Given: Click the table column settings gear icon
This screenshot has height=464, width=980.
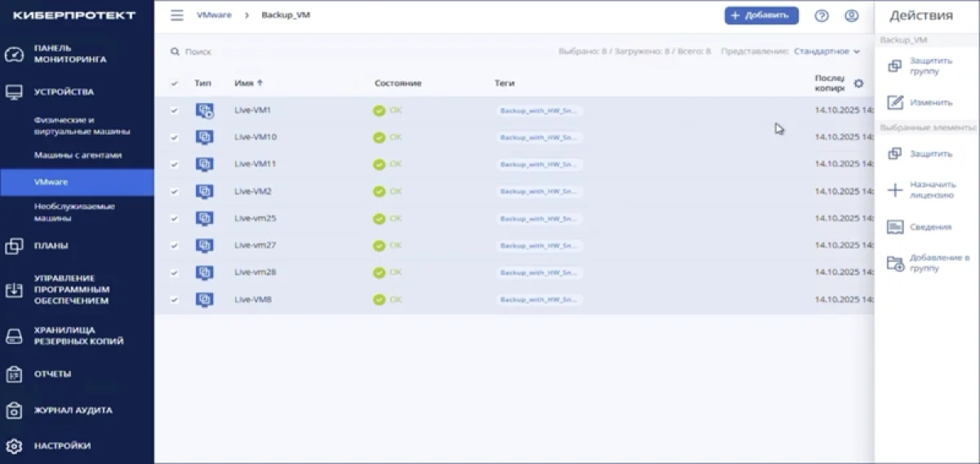Looking at the screenshot, I should pos(858,83).
